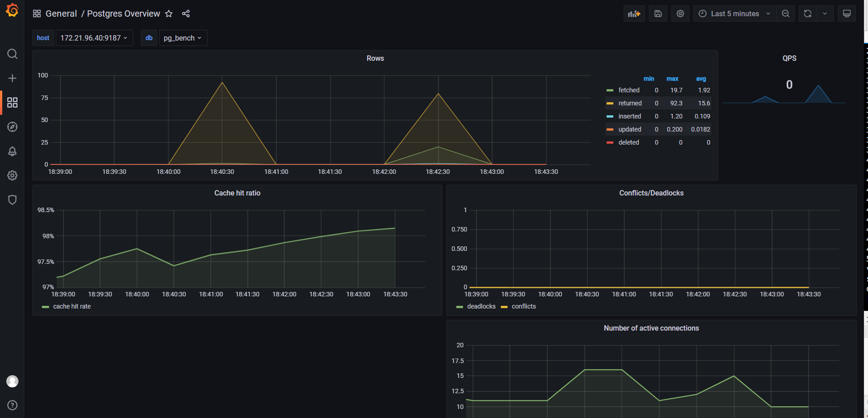868x418 pixels.
Task: Save dashboard using the disk icon
Action: tap(658, 14)
